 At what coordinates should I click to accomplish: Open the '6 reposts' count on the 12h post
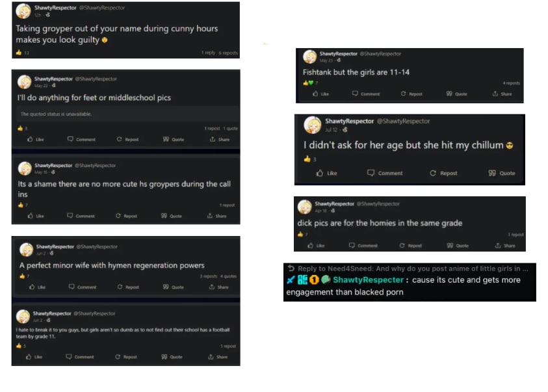click(x=228, y=53)
